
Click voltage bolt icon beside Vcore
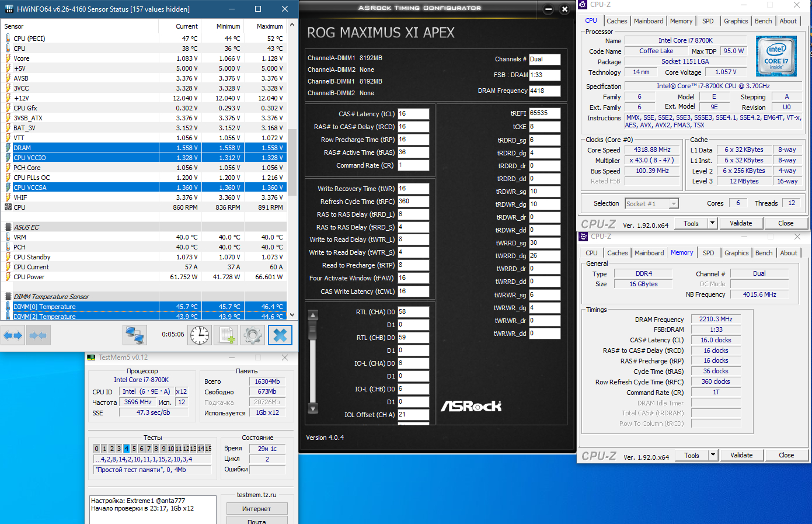pos(8,58)
